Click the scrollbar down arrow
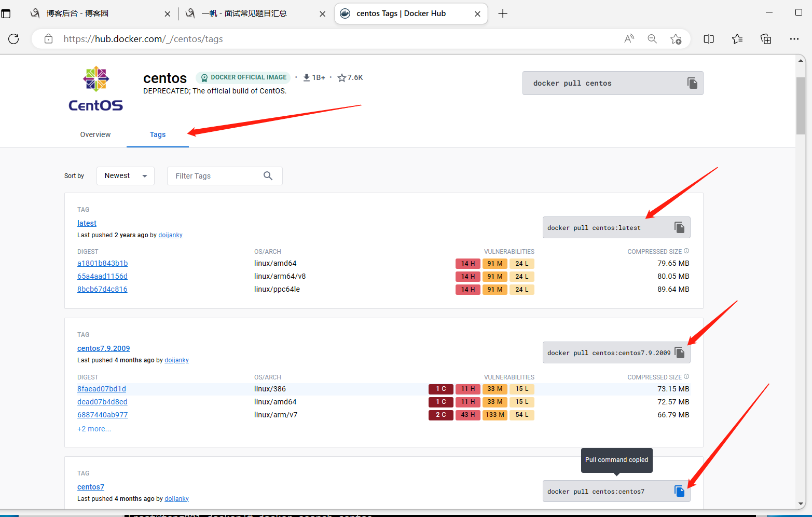 (x=801, y=504)
